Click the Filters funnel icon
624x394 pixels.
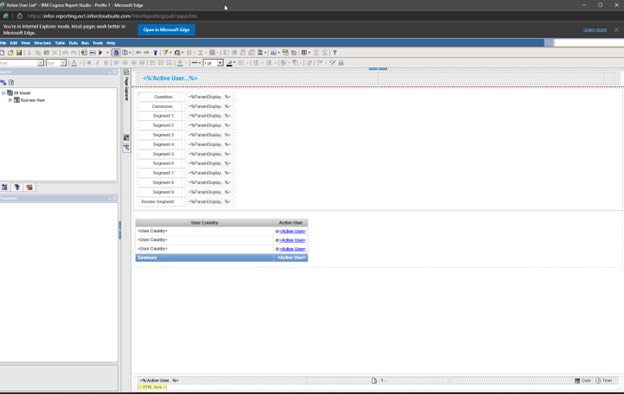pyautogui.click(x=165, y=53)
